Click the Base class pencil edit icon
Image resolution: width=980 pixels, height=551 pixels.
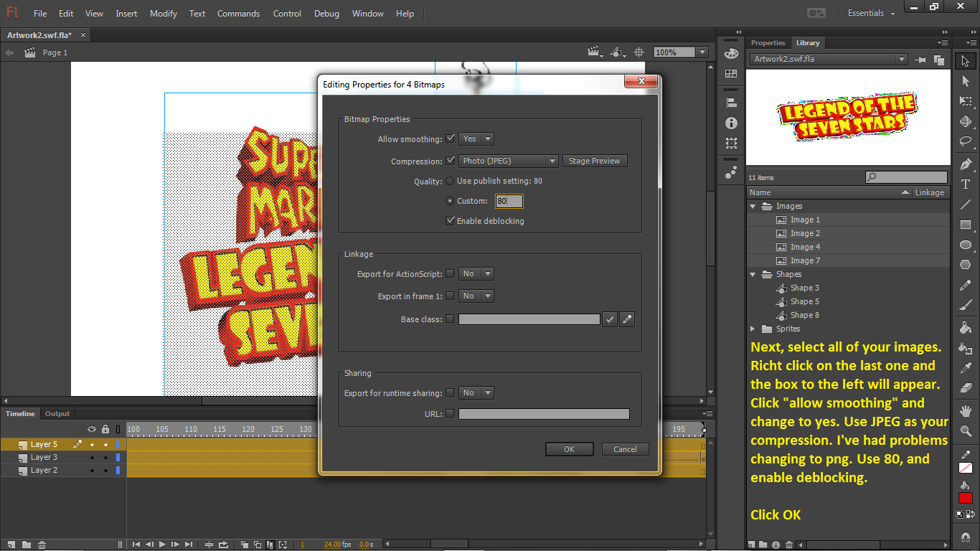627,319
